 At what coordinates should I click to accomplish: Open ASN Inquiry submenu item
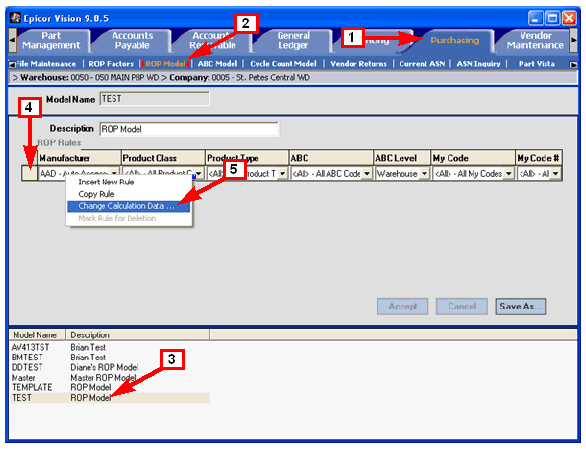[x=478, y=64]
